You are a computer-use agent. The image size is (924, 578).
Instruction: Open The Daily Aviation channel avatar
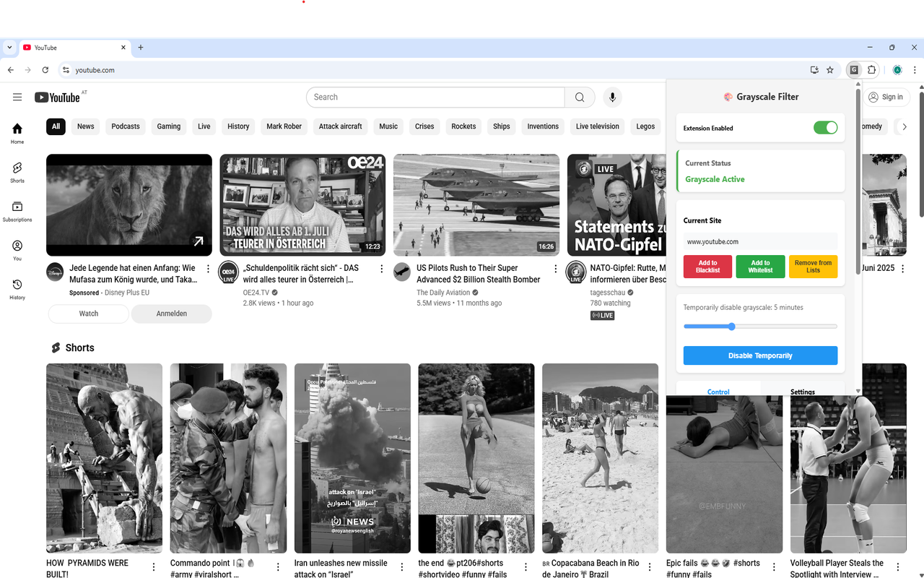pos(402,272)
